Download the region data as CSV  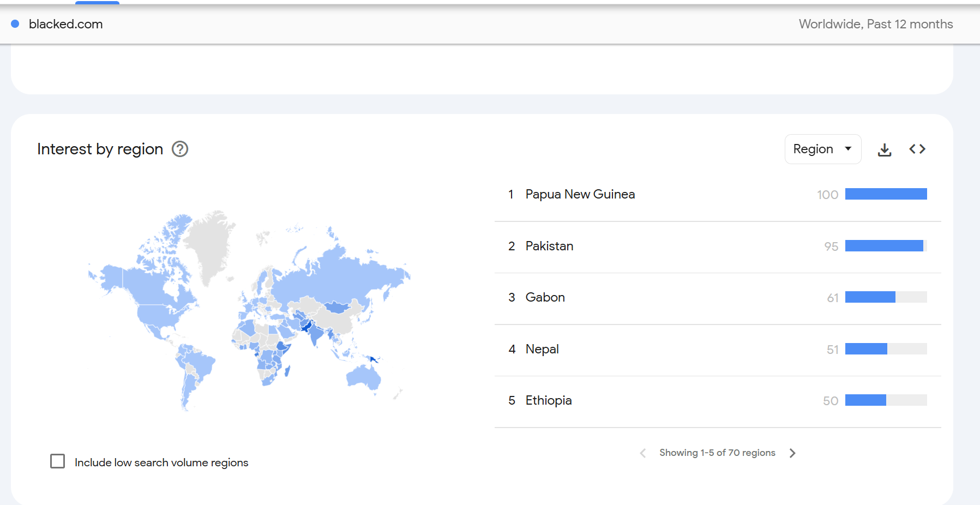coord(885,149)
